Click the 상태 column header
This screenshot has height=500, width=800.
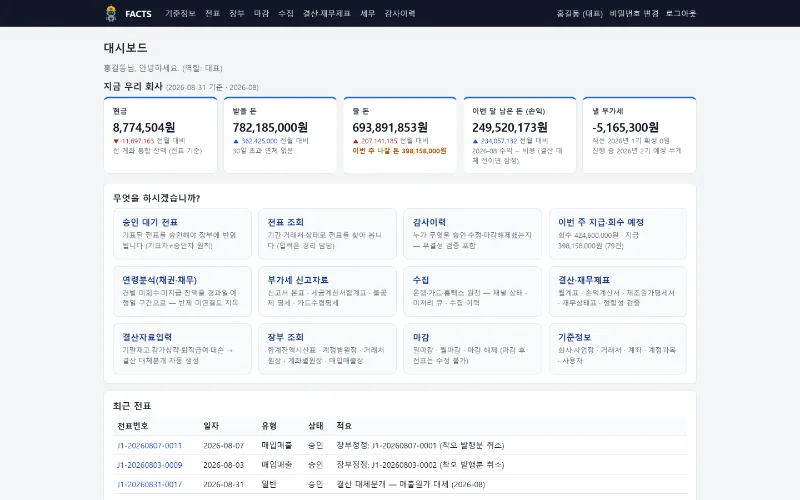(x=316, y=426)
